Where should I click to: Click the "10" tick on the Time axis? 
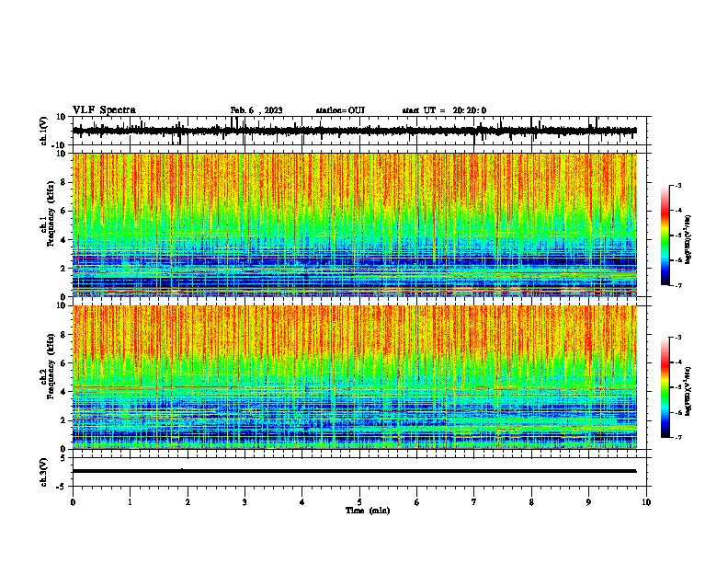tap(646, 502)
